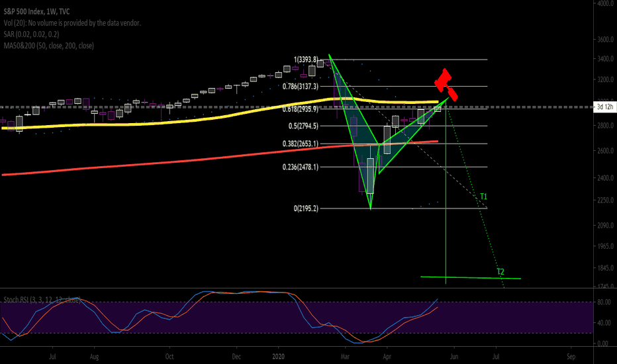This screenshot has height=364, width=617.
Task: Click the 2800.0 price axis label
Action: point(606,126)
